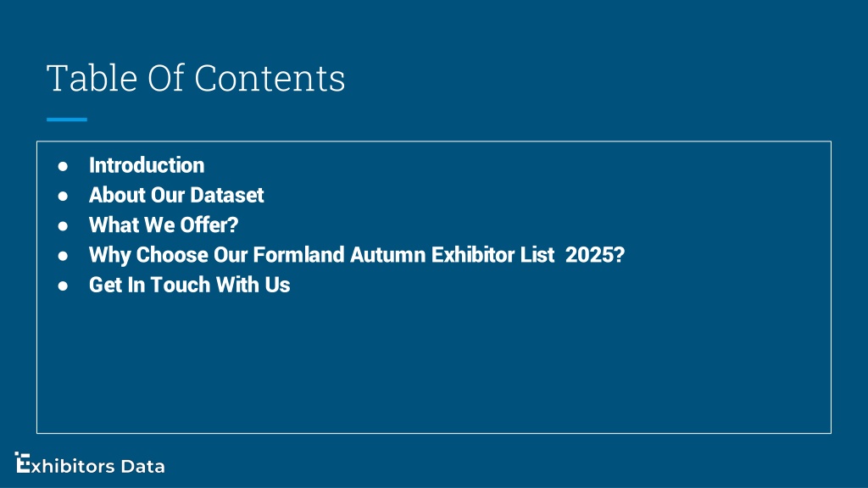The image size is (868, 488).
Task: Go to the What We Offer? section
Action: [x=164, y=225]
